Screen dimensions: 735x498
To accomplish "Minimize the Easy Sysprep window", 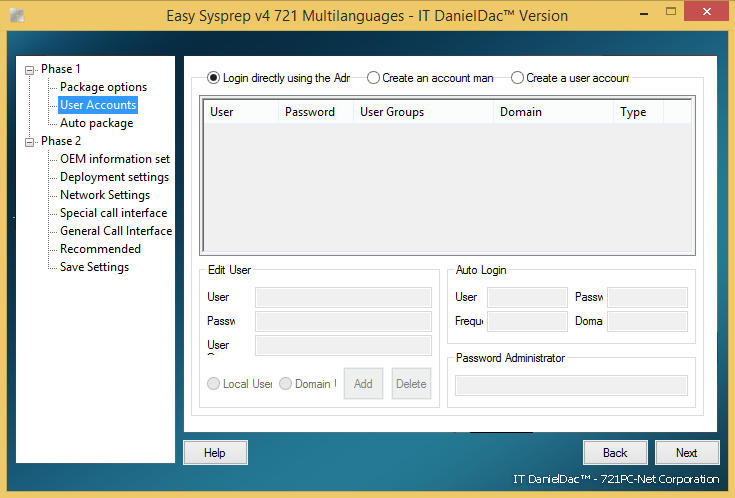I will pyautogui.click(x=644, y=13).
